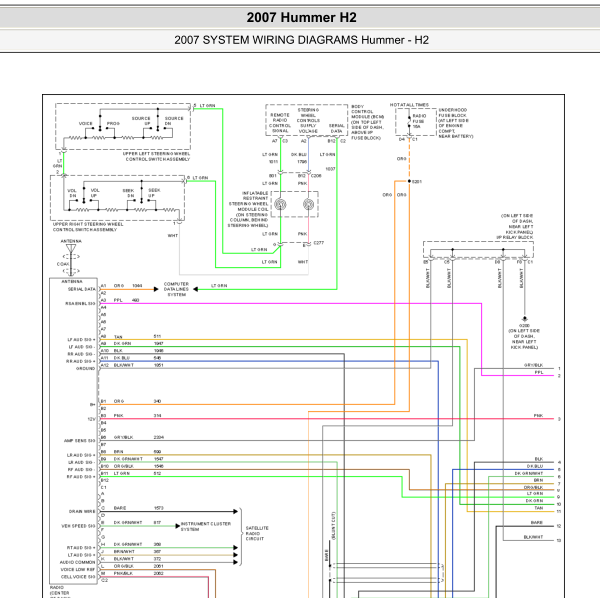This screenshot has height=598, width=600.
Task: Click the '2007 SYSTEM WIRING DIAGRAMS Hummer - H2' subtitle
Action: (302, 40)
